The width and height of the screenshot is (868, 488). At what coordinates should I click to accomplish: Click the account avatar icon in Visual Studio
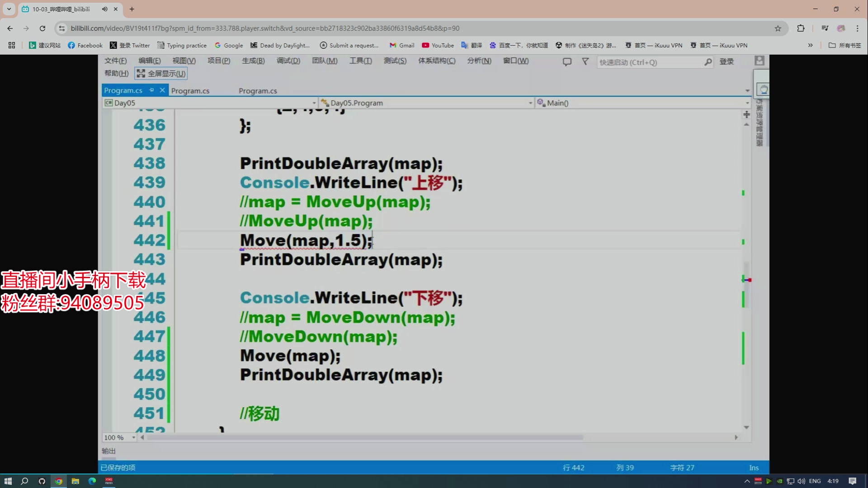click(759, 61)
